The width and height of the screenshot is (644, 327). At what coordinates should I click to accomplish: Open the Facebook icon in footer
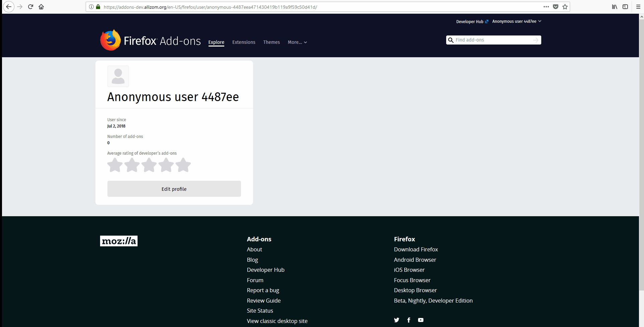(x=409, y=320)
